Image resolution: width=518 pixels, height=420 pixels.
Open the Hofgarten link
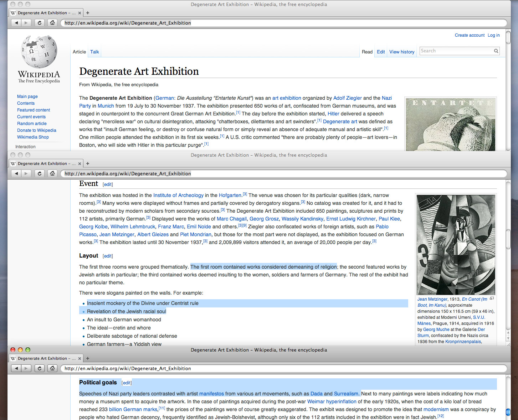(x=230, y=195)
